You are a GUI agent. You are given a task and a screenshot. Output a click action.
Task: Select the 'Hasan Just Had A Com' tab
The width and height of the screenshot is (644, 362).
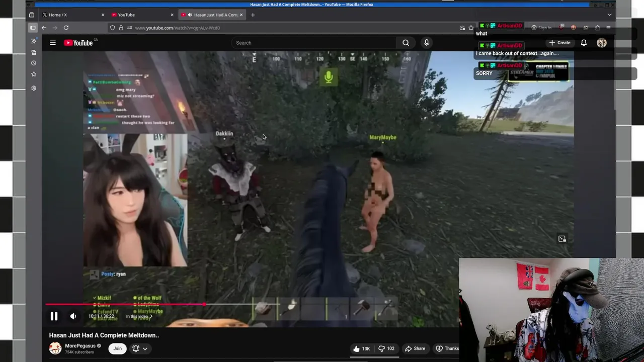[x=211, y=15]
